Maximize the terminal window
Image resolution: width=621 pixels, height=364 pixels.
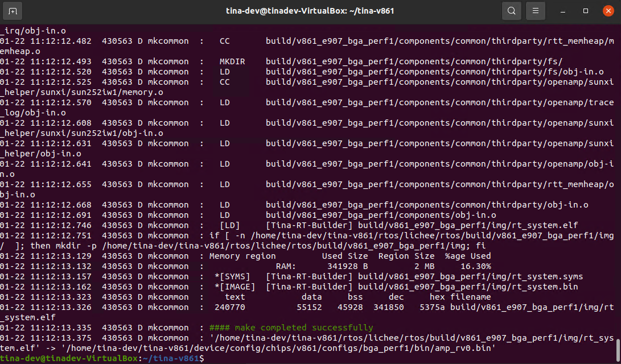[586, 11]
